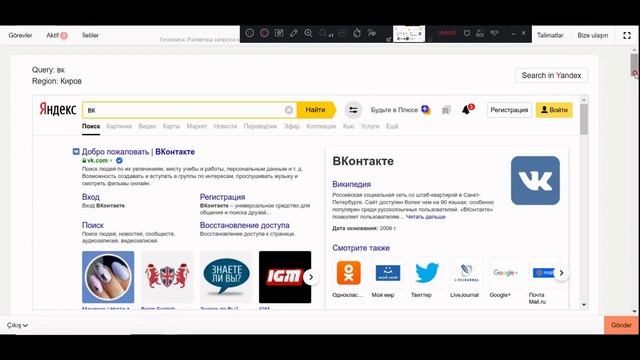The height and width of the screenshot is (360, 640).
Task: Click the monitor display icon in the recorder toolbar
Action: [495, 33]
